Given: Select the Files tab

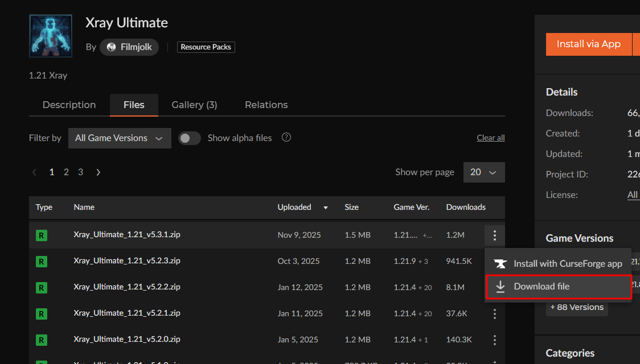Looking at the screenshot, I should [134, 105].
